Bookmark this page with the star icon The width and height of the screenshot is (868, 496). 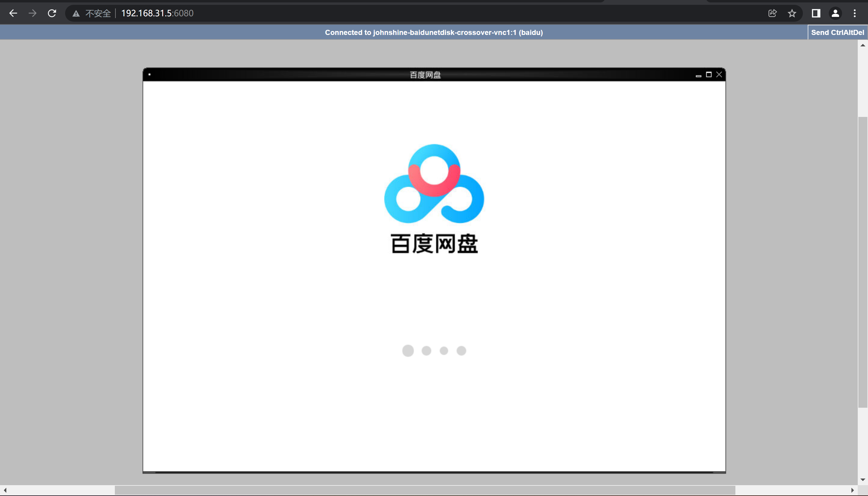[792, 13]
